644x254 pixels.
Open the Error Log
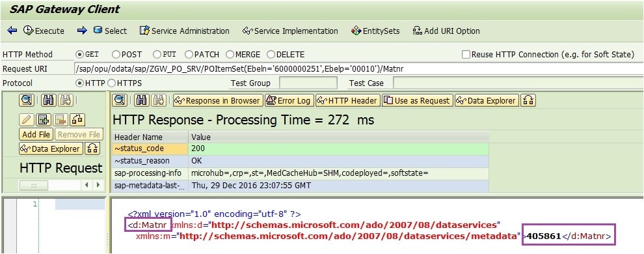point(289,100)
